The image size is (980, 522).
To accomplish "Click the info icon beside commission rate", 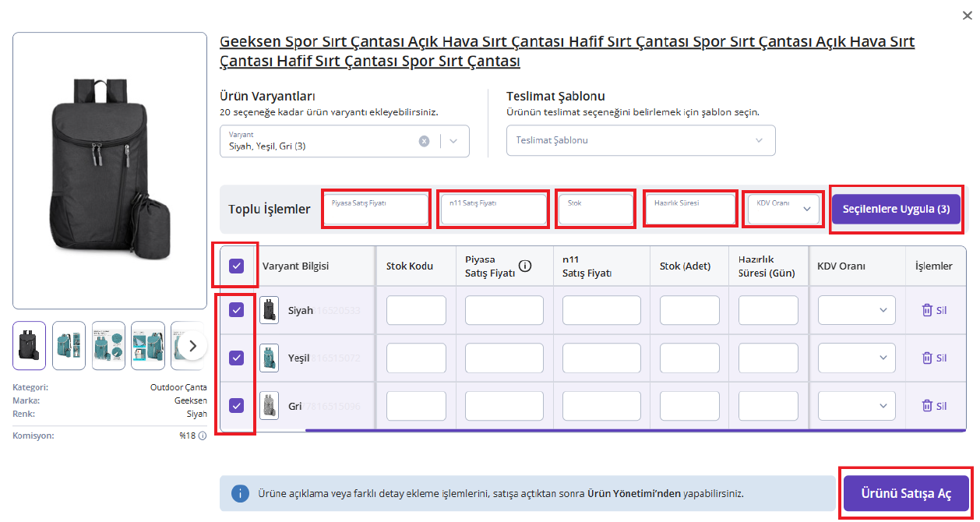I will pyautogui.click(x=203, y=436).
